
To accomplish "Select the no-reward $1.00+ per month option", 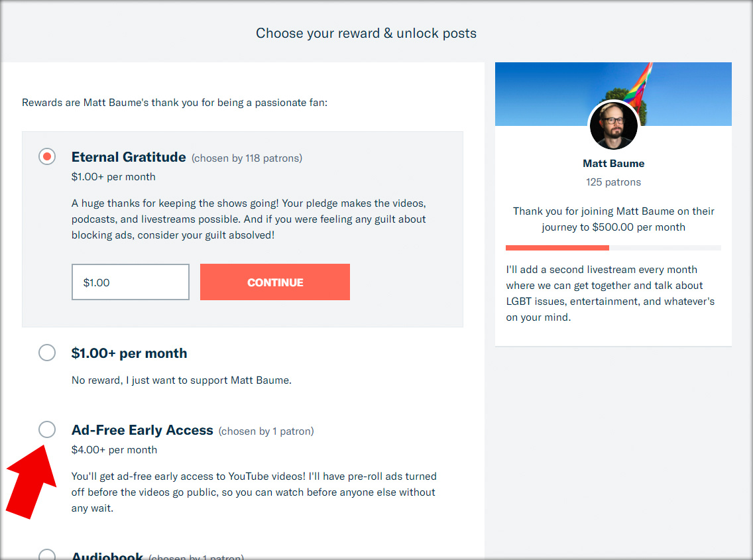I will (47, 353).
